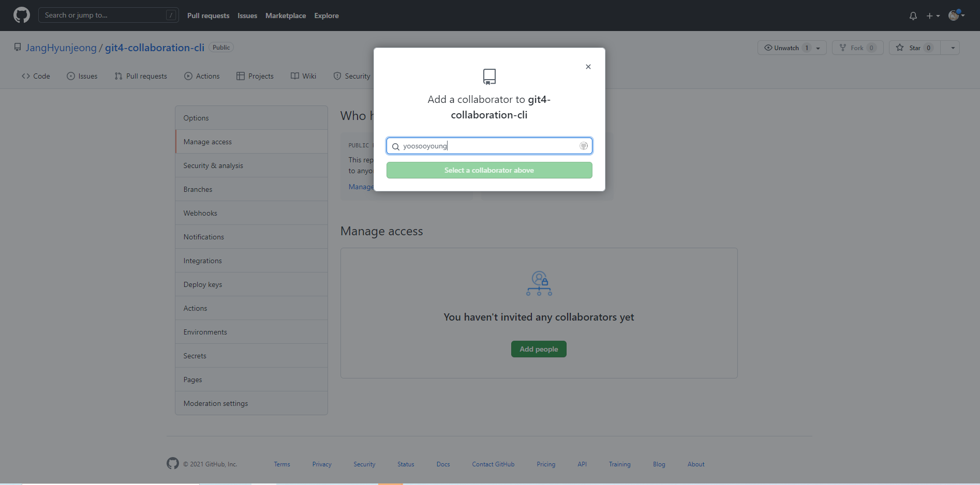Open the Pricing footer link
Image resolution: width=980 pixels, height=485 pixels.
(x=546, y=464)
